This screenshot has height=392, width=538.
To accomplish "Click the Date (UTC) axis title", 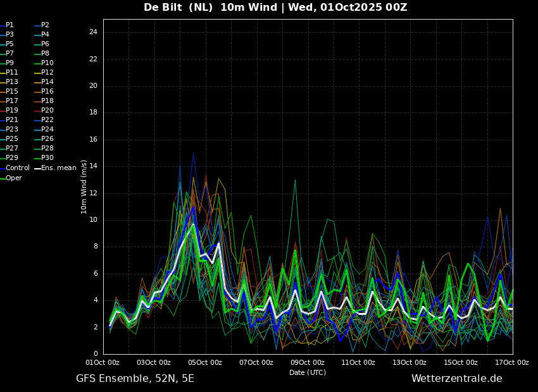I will click(308, 372).
